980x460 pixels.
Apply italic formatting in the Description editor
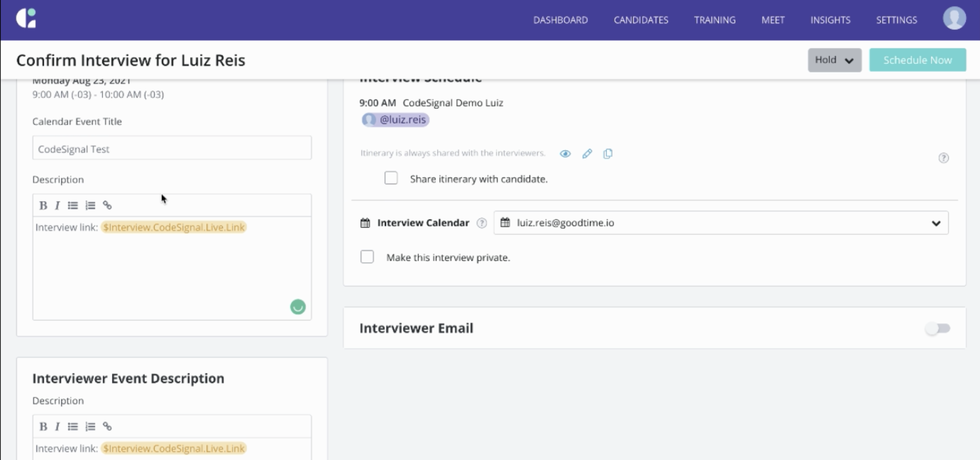click(57, 205)
